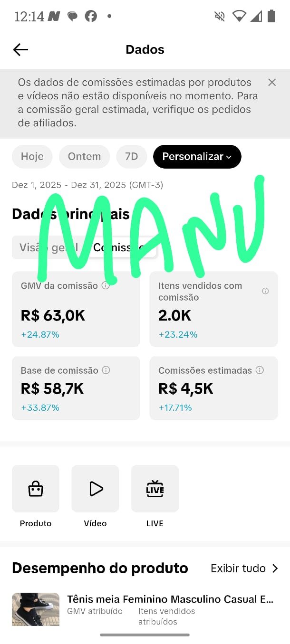
Task: Enable the 7D date range filter
Action: (132, 156)
